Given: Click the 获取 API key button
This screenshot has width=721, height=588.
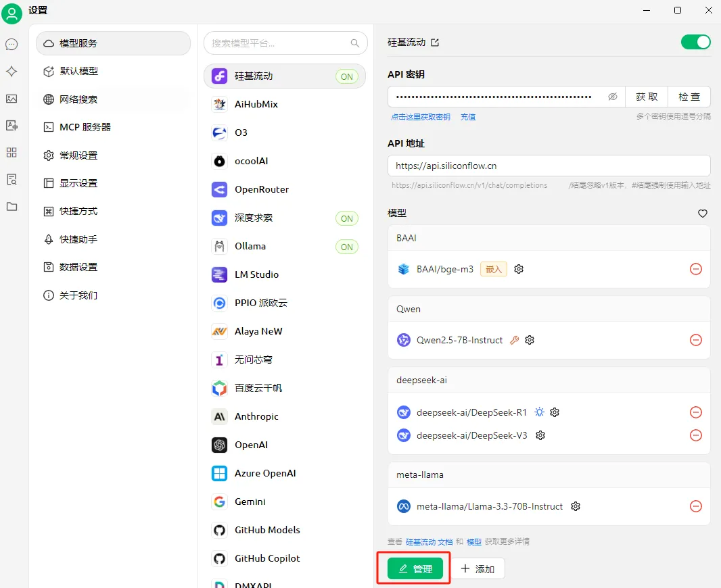Looking at the screenshot, I should 647,97.
